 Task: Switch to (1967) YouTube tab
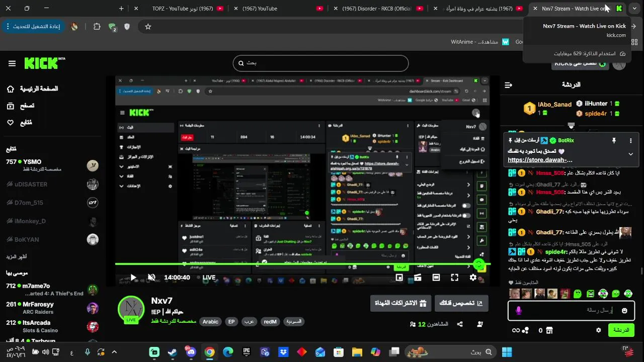click(x=279, y=9)
